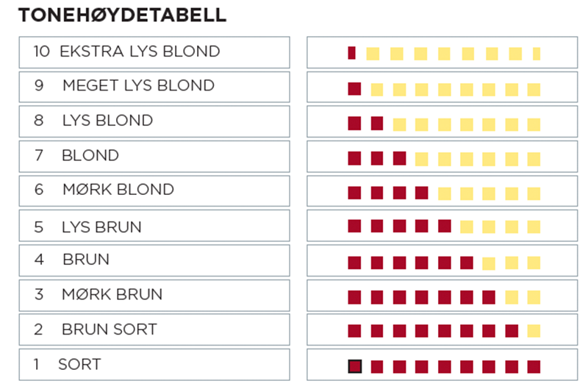This screenshot has height=392, width=588.
Task: Select the "1 SORT" tone level
Action: tap(154, 365)
